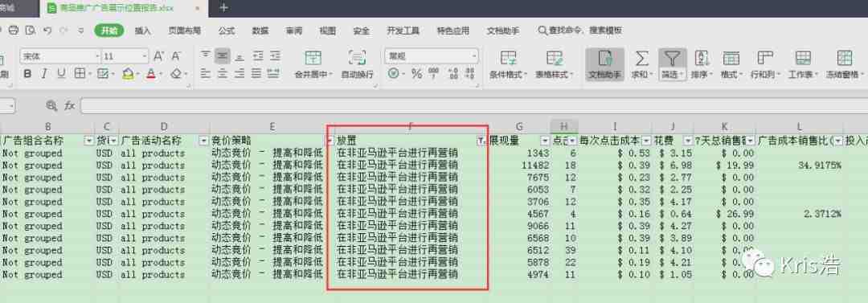Switch to the Insert (插入) ribbon tab

coord(142,31)
